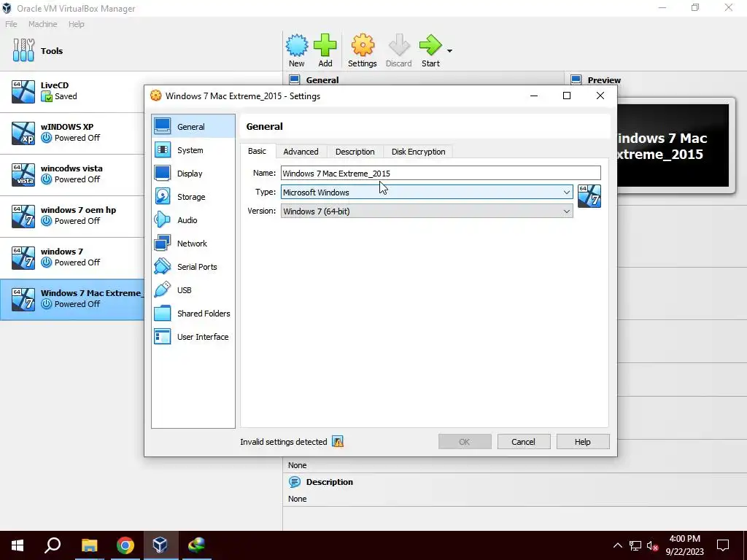The height and width of the screenshot is (560, 747).
Task: Click the disabled OK button
Action: 465,441
